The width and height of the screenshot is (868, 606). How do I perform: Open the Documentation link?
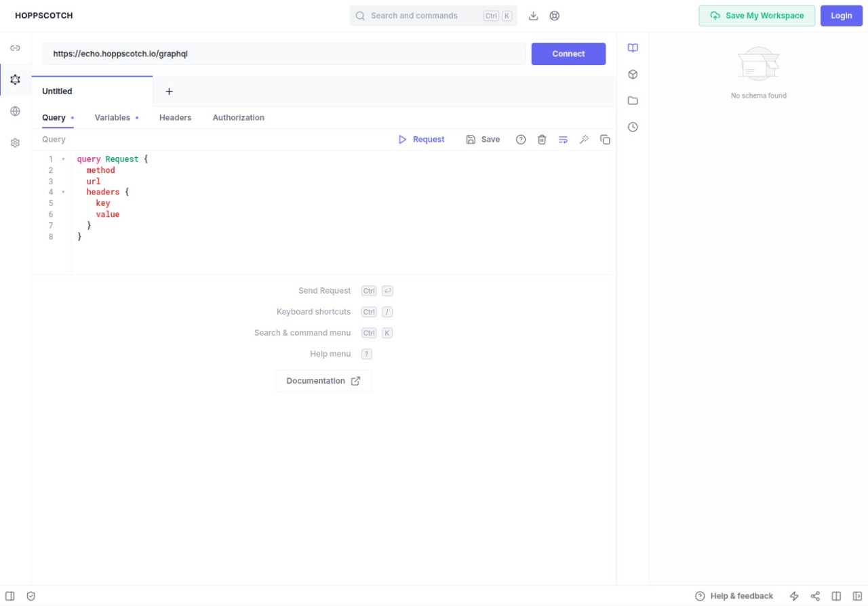(x=323, y=381)
